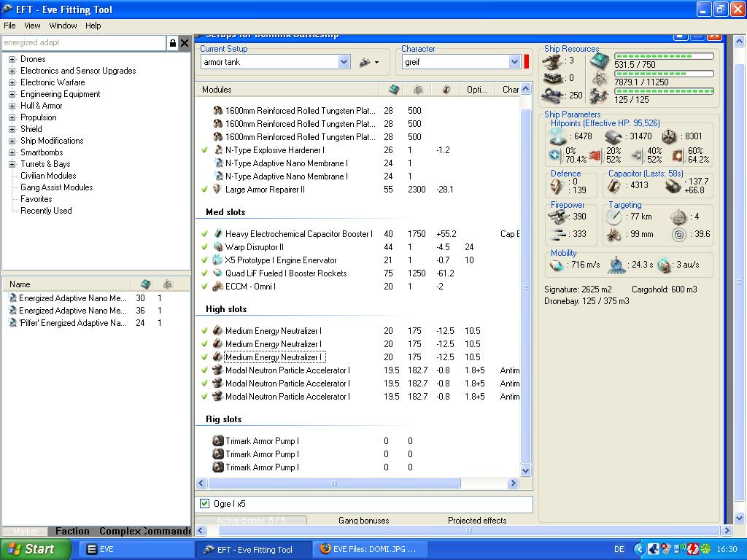Click the speed icon showing 716 m/s
747x560 pixels.
point(557,265)
